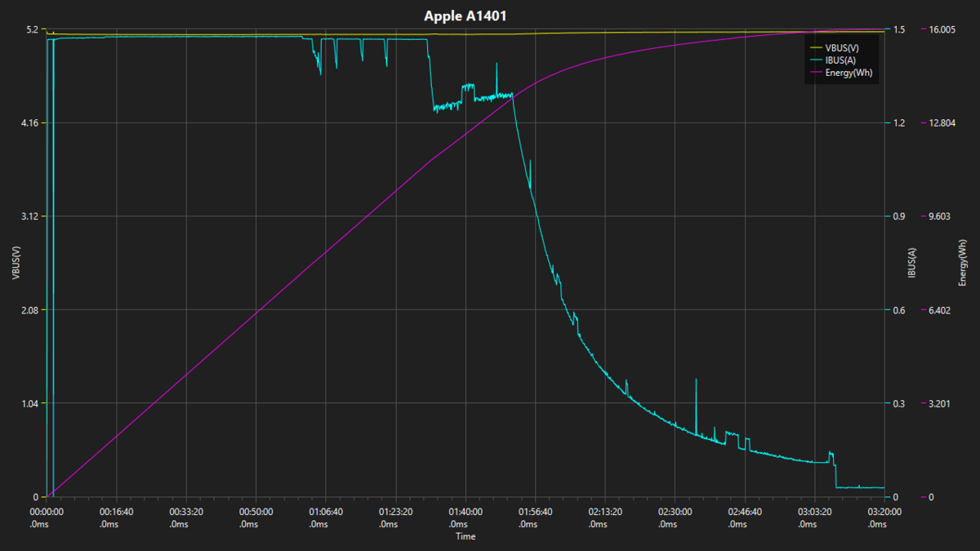
Task: Click the right axis label IBUS(A)
Action: pos(913,263)
